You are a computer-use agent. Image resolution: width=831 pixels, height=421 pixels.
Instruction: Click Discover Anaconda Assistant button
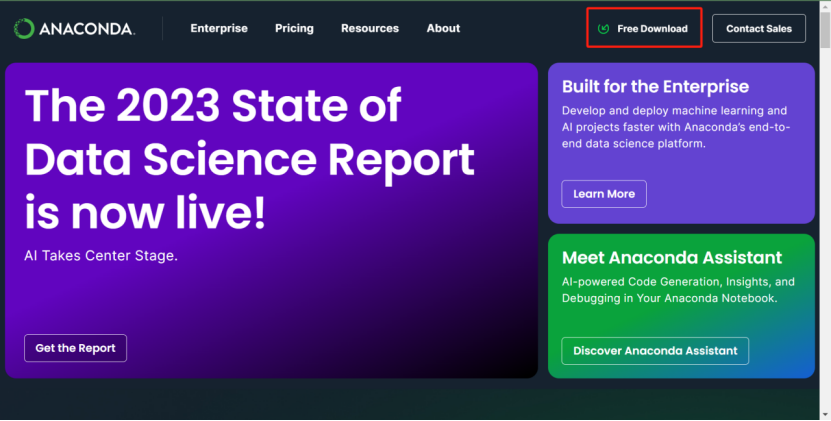click(x=655, y=350)
